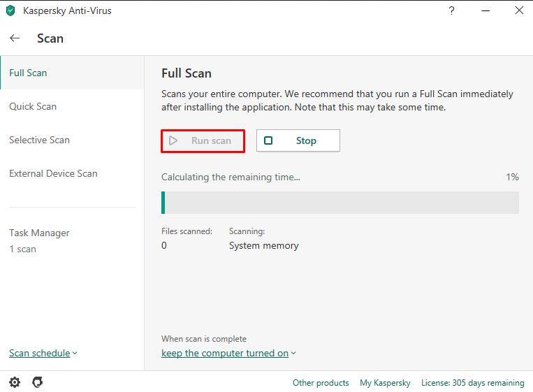Open My Kaspersky link

385,383
